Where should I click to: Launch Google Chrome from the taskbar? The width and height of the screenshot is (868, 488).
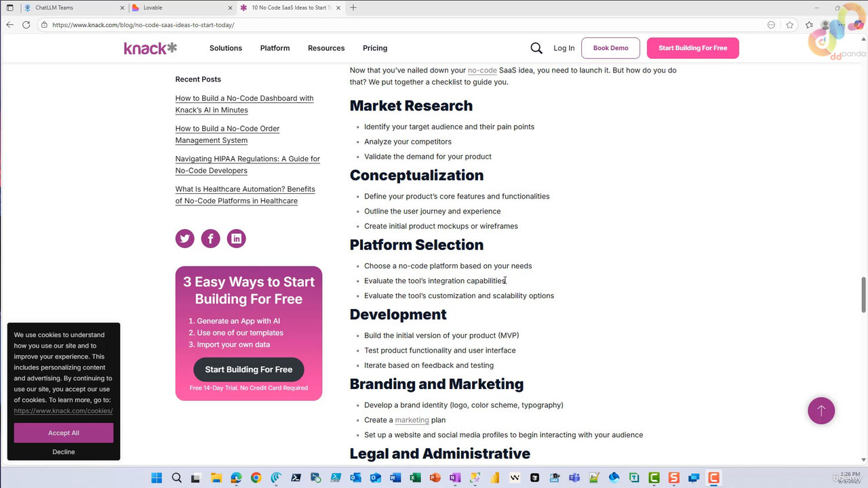pyautogui.click(x=256, y=478)
